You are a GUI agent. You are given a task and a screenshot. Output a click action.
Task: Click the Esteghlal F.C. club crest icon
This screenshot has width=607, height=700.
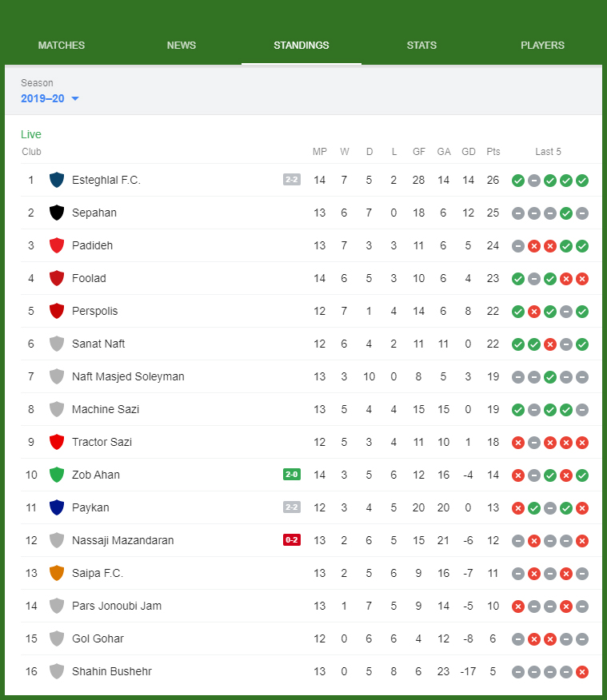click(x=57, y=180)
